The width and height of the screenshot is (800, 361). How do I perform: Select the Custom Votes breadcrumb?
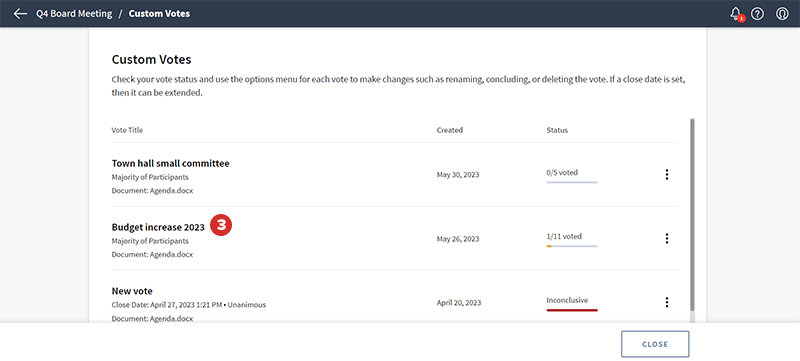(159, 14)
